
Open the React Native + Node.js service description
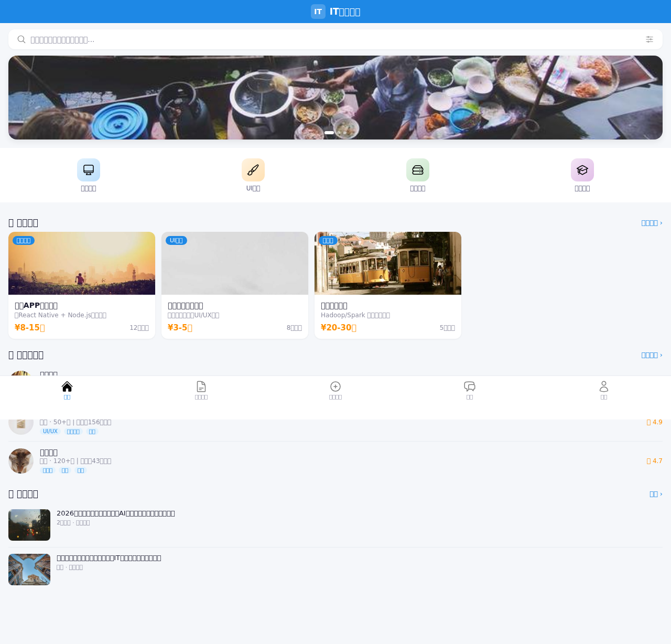pos(61,315)
